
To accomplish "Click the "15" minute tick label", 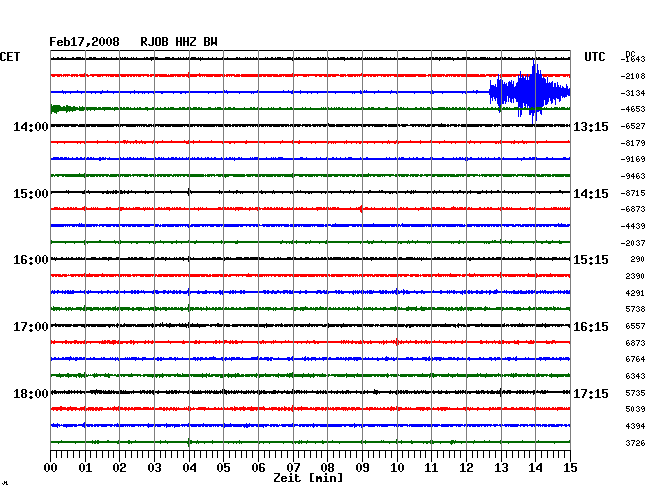I will [570, 468].
